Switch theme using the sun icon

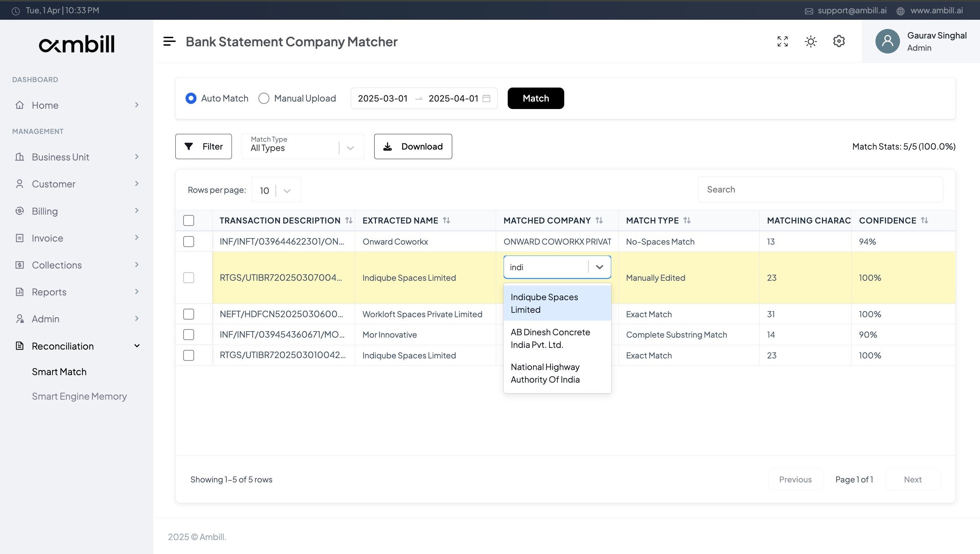coord(811,41)
